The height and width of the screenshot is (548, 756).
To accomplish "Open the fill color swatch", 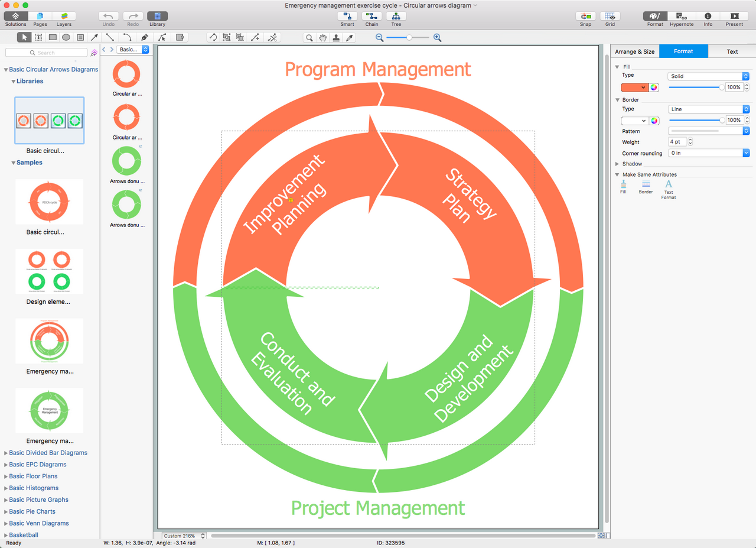I will [634, 87].
